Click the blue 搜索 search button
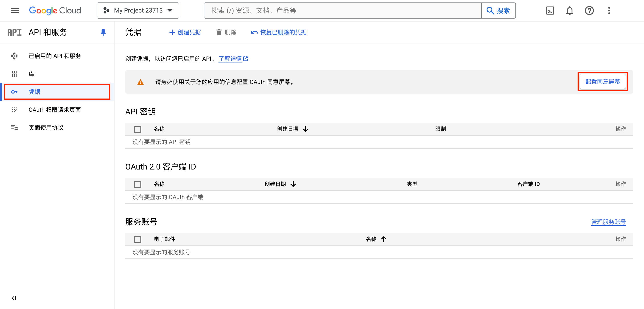The width and height of the screenshot is (644, 309). 498,11
